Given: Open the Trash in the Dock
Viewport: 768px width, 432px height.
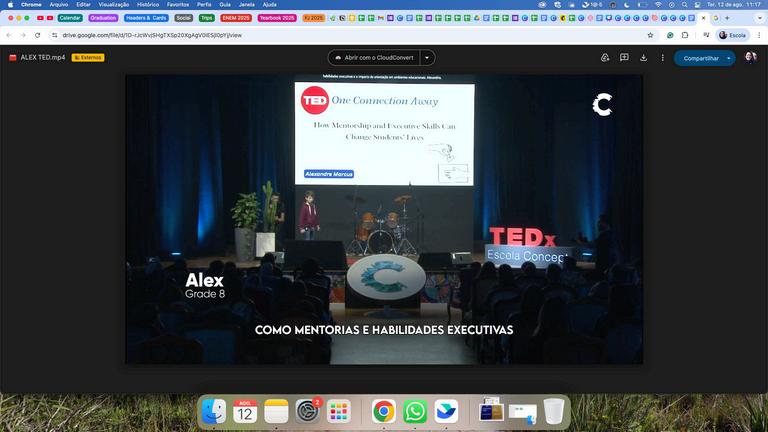Looking at the screenshot, I should 554,411.
